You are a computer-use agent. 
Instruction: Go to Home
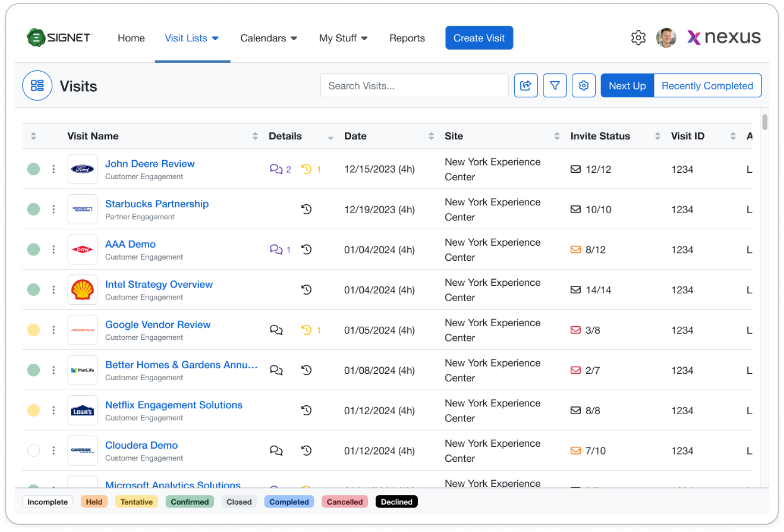coord(131,38)
